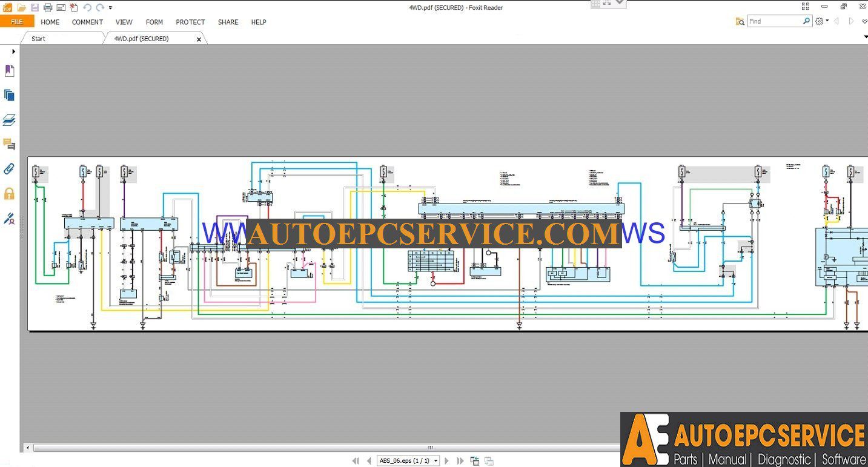868x467 pixels.
Task: Open the Digital Signatures panel in the sidebar
Action: tap(9, 218)
